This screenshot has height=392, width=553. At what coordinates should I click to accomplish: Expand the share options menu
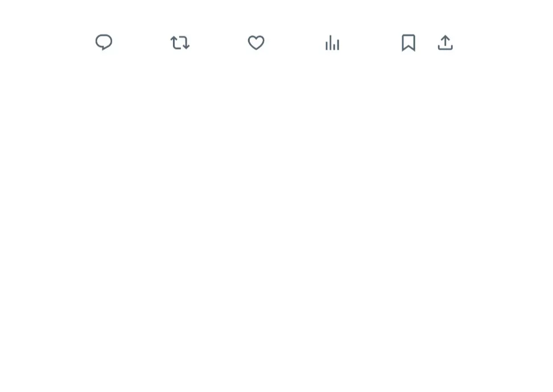(x=445, y=43)
